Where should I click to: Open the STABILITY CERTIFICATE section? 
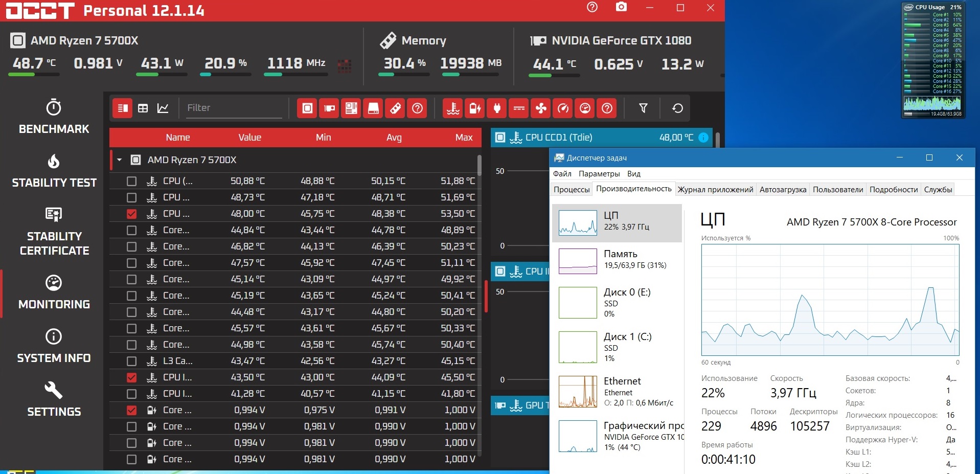tap(54, 231)
